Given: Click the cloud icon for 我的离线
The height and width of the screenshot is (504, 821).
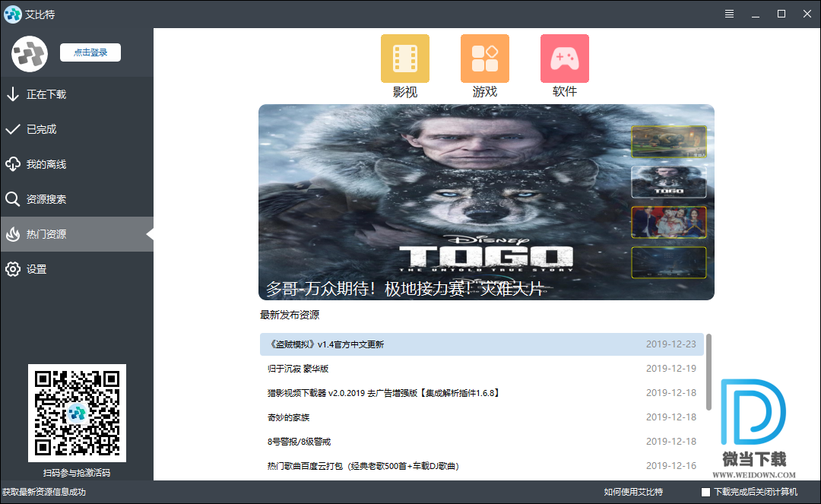Looking at the screenshot, I should click(x=13, y=164).
